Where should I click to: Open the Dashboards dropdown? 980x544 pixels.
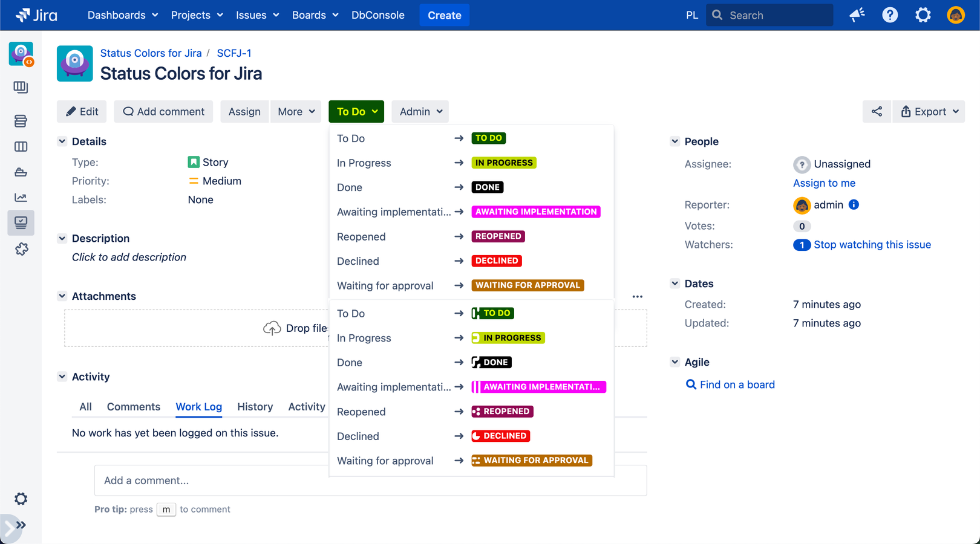(123, 15)
